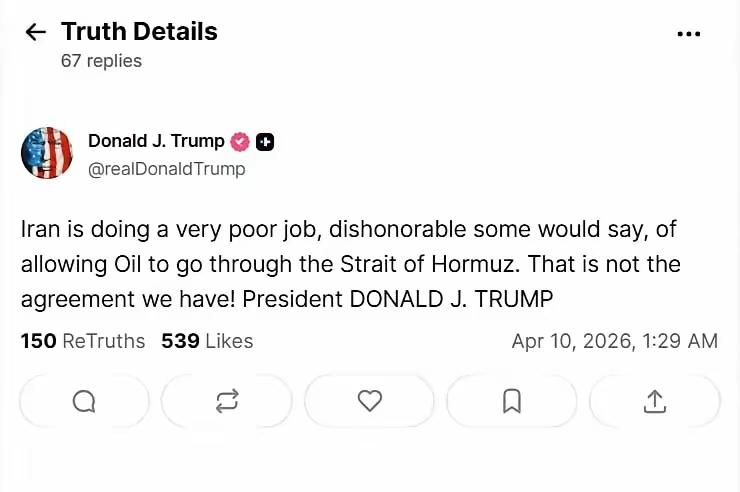ReTruth this post with the arrows icon
Screen dimensions: 740x492
[x=227, y=401]
